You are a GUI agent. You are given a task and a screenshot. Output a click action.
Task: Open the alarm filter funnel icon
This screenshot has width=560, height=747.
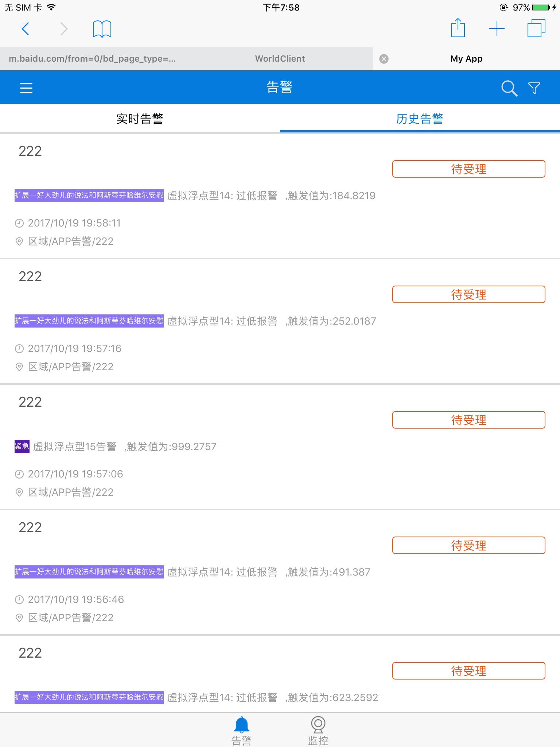pos(534,88)
